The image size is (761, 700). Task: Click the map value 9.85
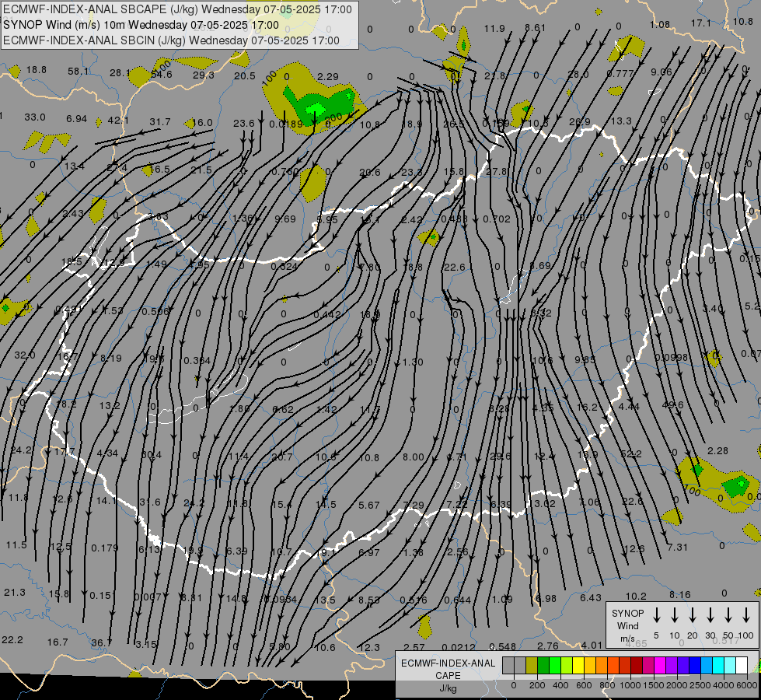pos(585,359)
